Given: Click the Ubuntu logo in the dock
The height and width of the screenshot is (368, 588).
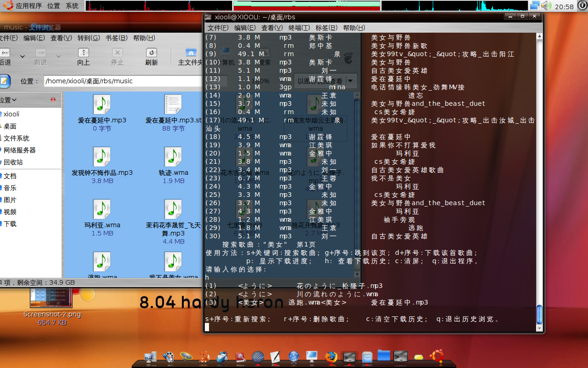Looking at the screenshot, I should tap(436, 356).
